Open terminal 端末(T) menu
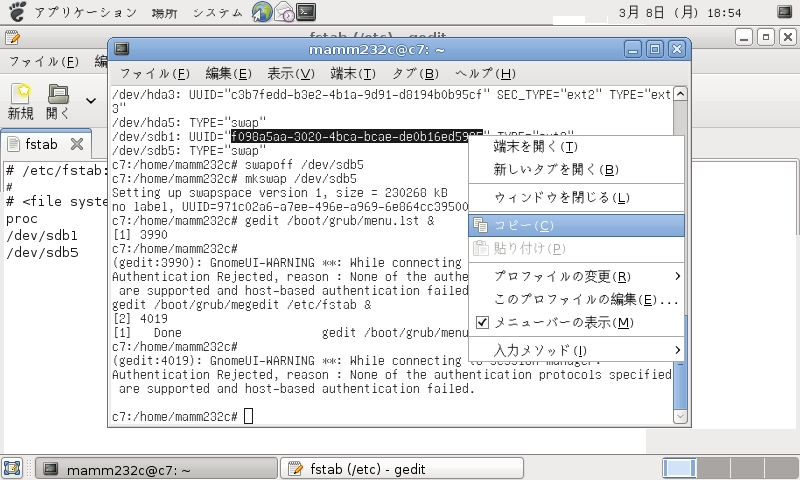 353,74
